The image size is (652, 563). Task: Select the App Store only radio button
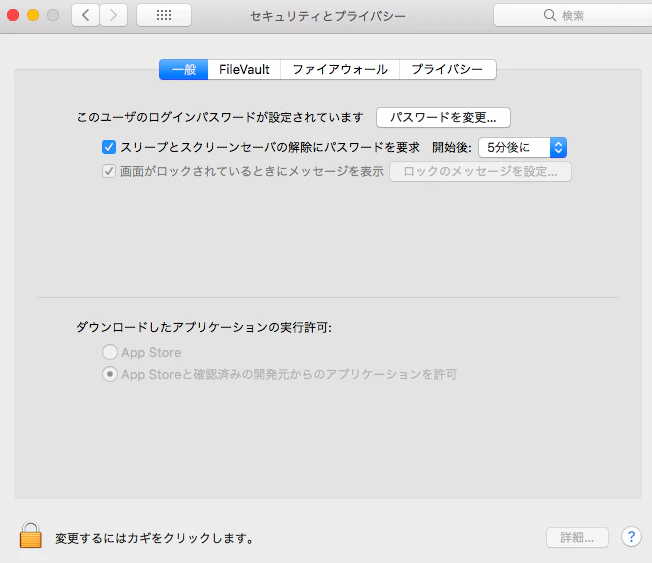coord(110,352)
